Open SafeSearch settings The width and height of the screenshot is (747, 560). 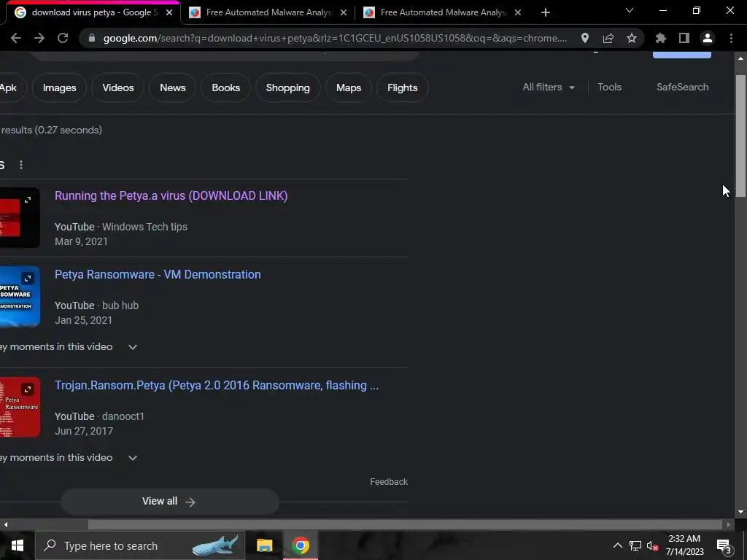[x=682, y=87]
